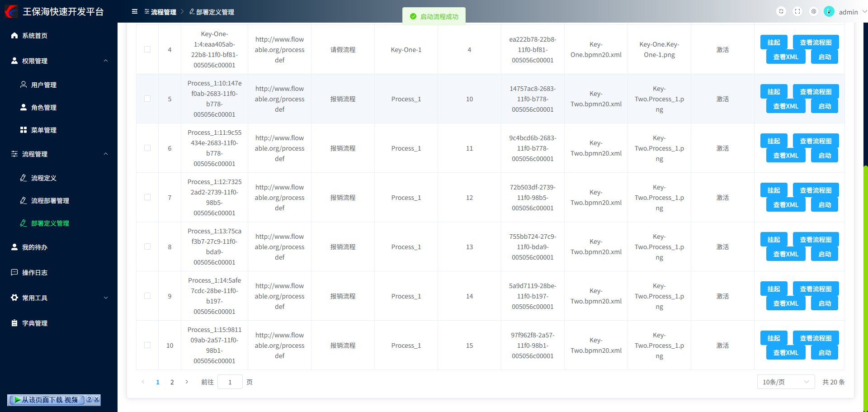This screenshot has height=412, width=868.
Task: Click 挂起 for the Key-One-1 row
Action: click(774, 42)
